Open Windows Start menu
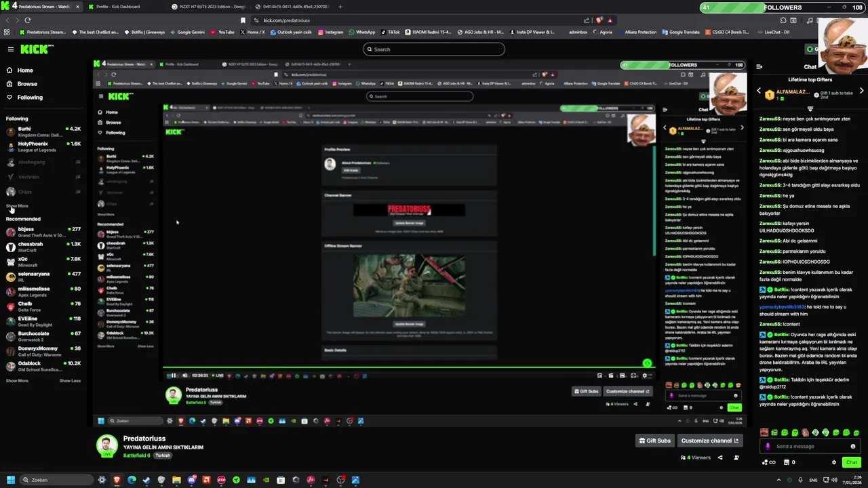Image resolution: width=868 pixels, height=488 pixels. [10, 480]
